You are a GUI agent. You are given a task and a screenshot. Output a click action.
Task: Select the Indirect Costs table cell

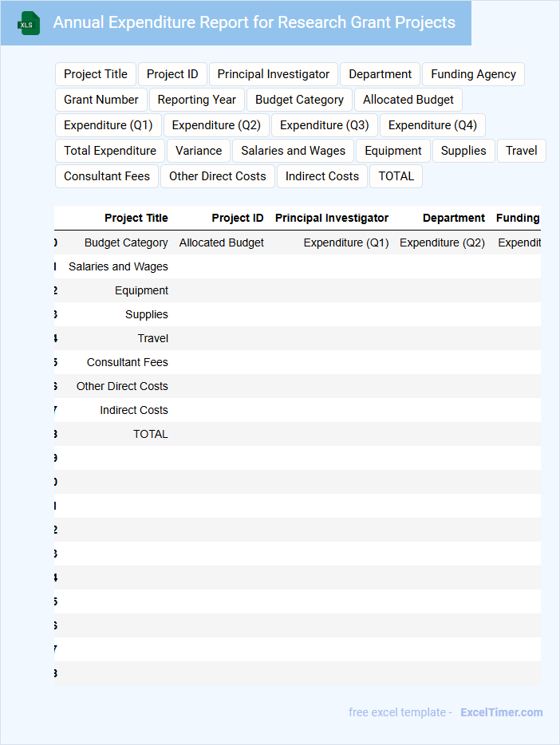coord(133,410)
